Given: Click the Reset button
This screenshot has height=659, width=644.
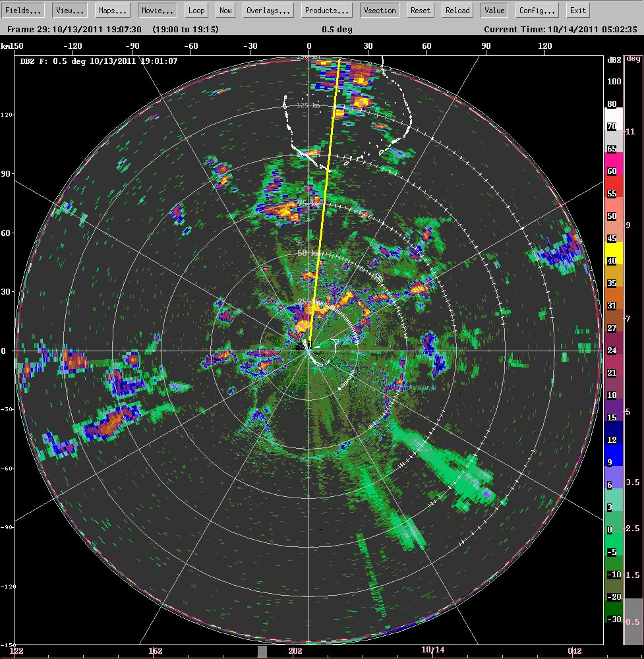Looking at the screenshot, I should click(x=421, y=11).
